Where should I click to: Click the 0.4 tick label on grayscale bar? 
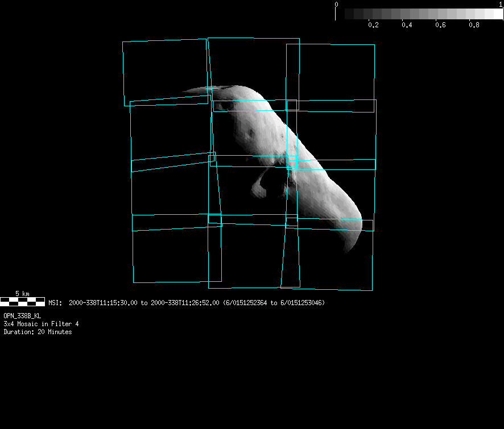pos(407,25)
